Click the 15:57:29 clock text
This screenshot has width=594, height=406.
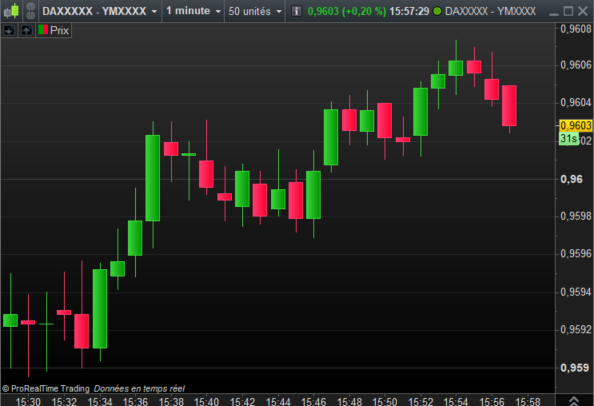[409, 11]
